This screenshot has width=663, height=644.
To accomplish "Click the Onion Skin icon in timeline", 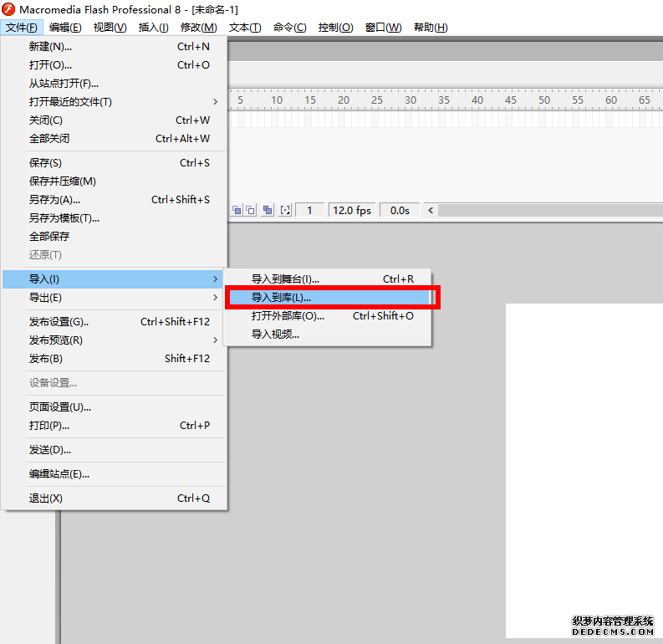I will [237, 210].
